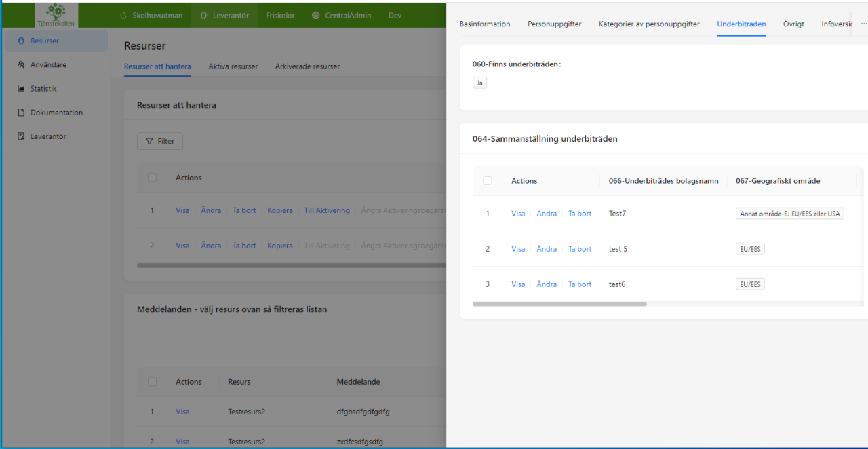Viewport: 868px width, 449px height.
Task: Click 'Annat område-EJ EU/EES eller USA' tag
Action: pyautogui.click(x=789, y=214)
